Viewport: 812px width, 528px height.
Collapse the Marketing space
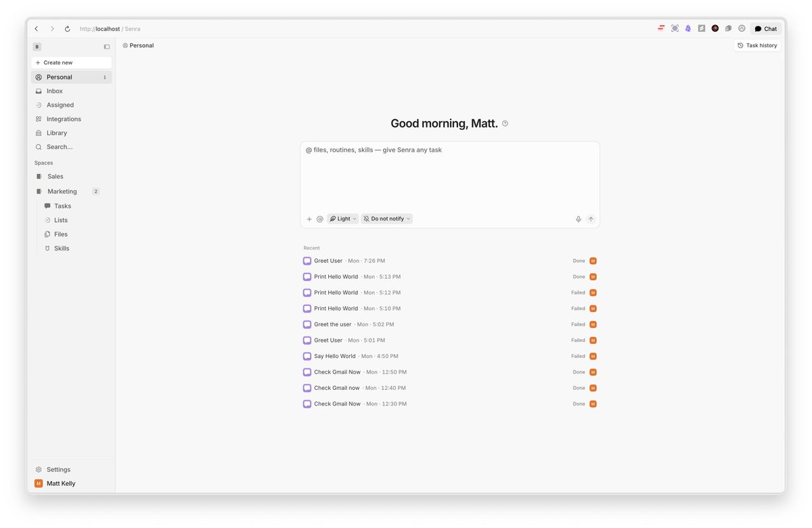pos(71,192)
